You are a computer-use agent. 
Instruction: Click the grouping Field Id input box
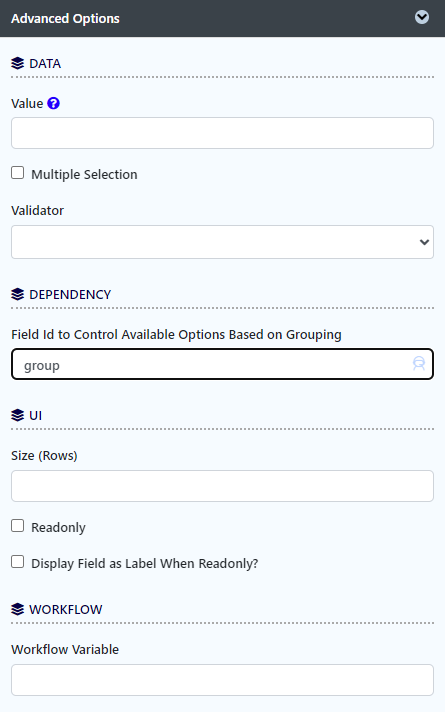(x=222, y=364)
